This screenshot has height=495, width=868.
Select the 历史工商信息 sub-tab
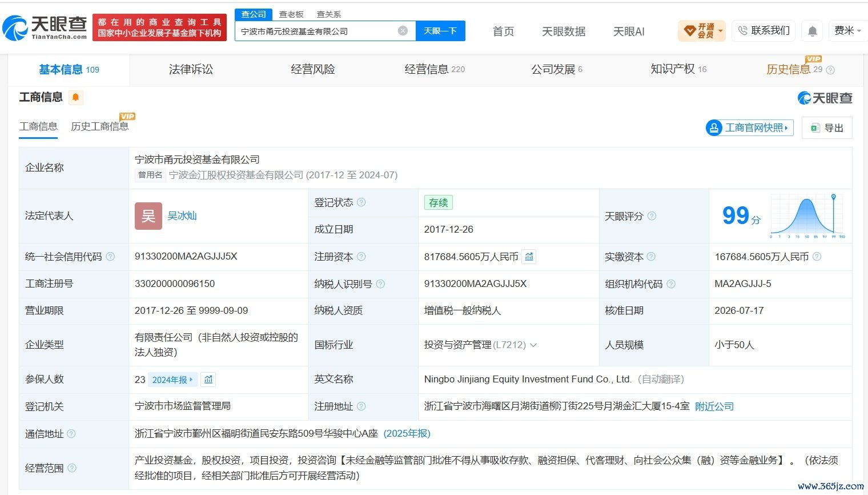pyautogui.click(x=100, y=126)
